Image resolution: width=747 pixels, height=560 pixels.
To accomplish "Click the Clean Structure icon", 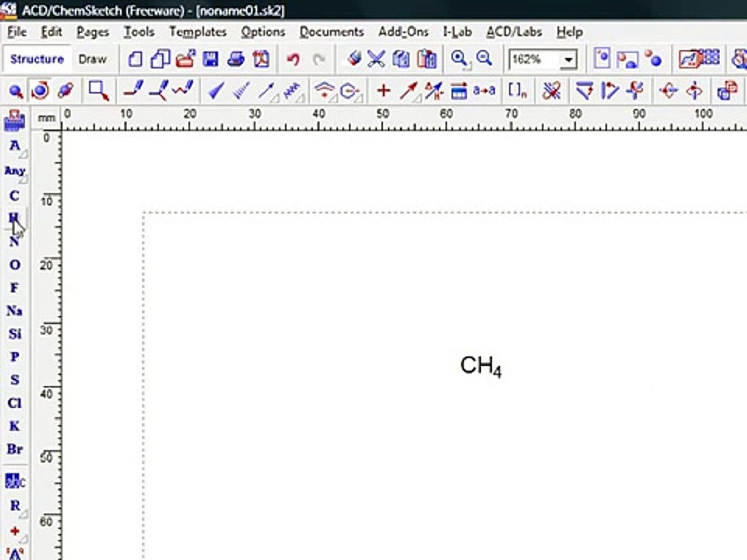I will pos(551,91).
